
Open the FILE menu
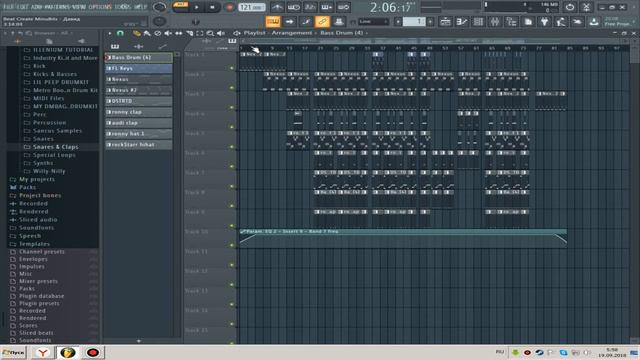pos(8,7)
